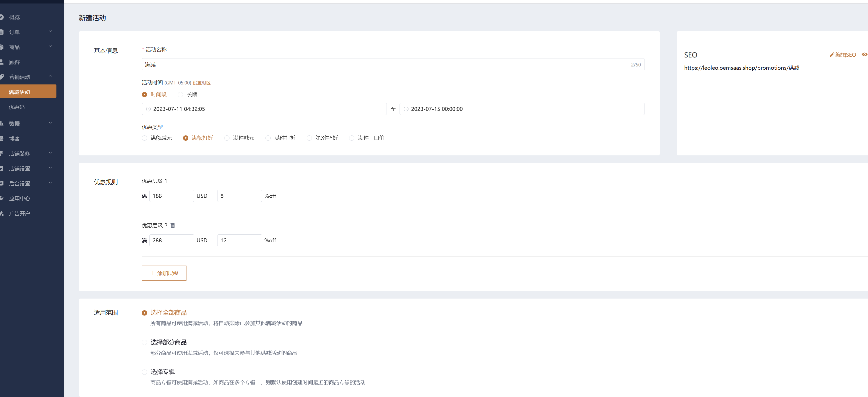Click the pencil icon beside 编辑SEO
The image size is (868, 397).
click(832, 55)
